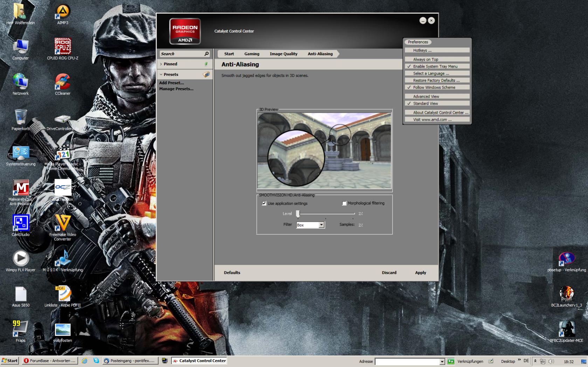Click the volume speaker tray icon
The width and height of the screenshot is (588, 367).
pyautogui.click(x=551, y=361)
